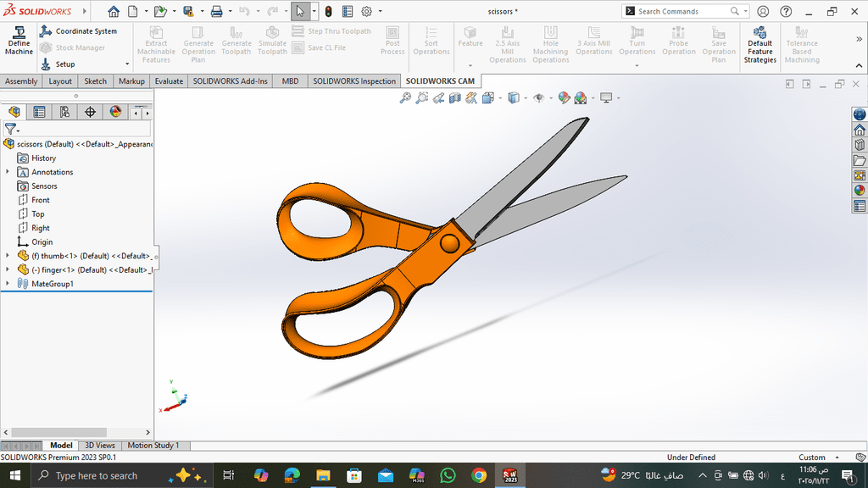This screenshot has width=868, height=488.
Task: Open the PropertyManager tab icon
Action: [39, 112]
